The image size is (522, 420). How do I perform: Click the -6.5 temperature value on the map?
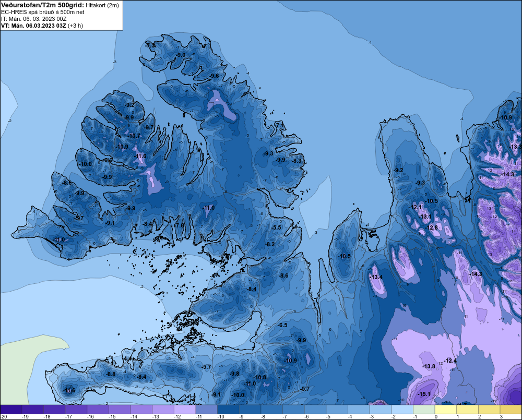point(282,325)
